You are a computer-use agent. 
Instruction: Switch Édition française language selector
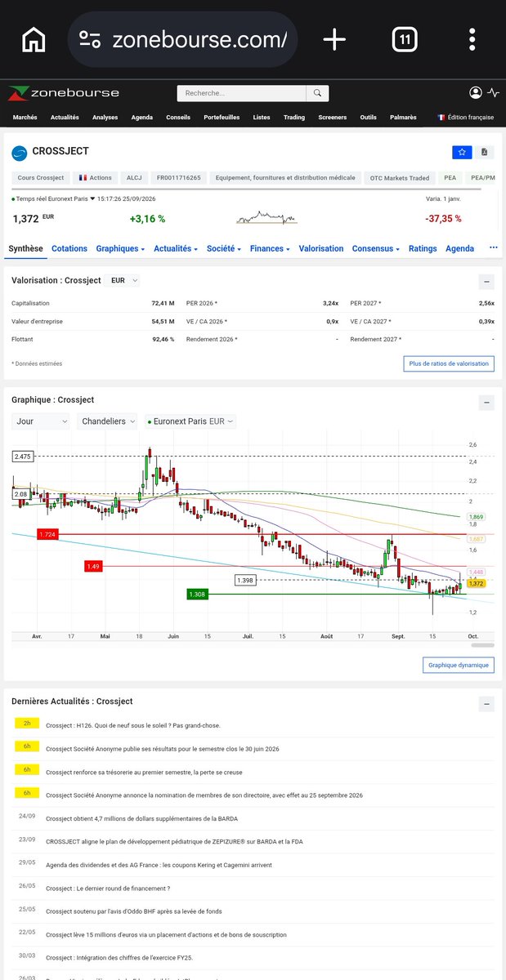tap(466, 117)
